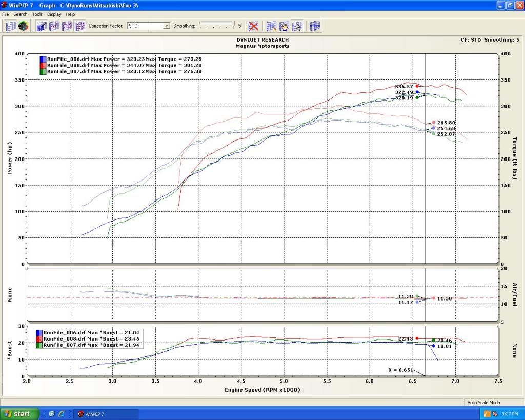Click the 'Engine Speed (RPM x1000)' axis title
Screen dimensions: 525x420
point(262,390)
